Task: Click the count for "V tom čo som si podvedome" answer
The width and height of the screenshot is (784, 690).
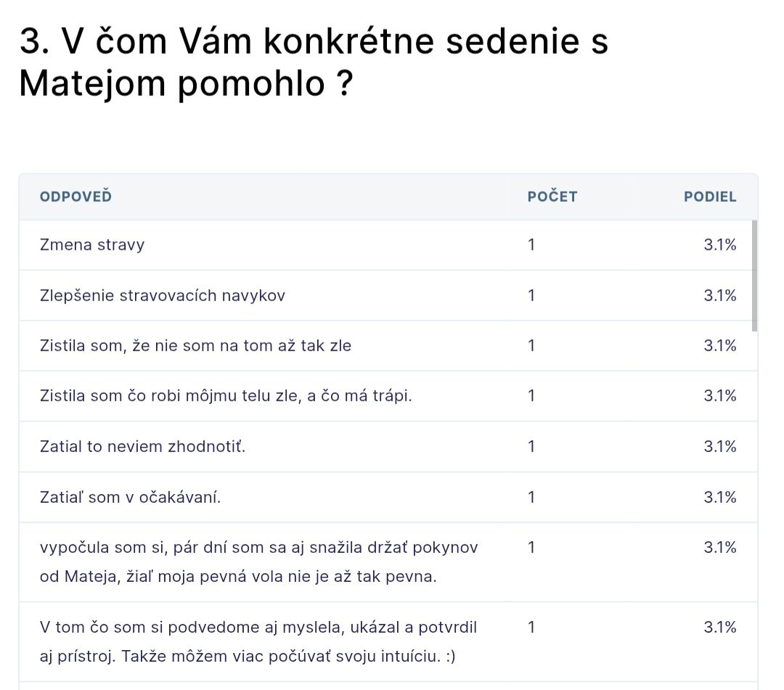Action: pyautogui.click(x=531, y=627)
